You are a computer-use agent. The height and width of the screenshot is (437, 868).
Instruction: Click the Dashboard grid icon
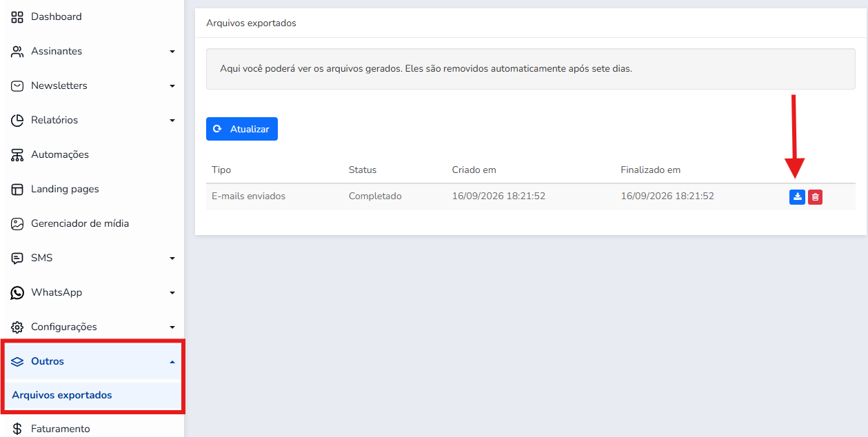tap(17, 17)
